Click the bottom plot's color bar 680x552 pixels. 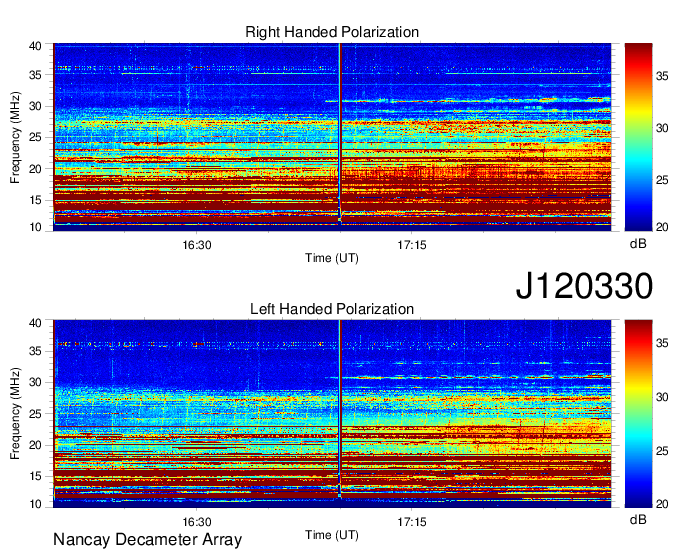(638, 414)
